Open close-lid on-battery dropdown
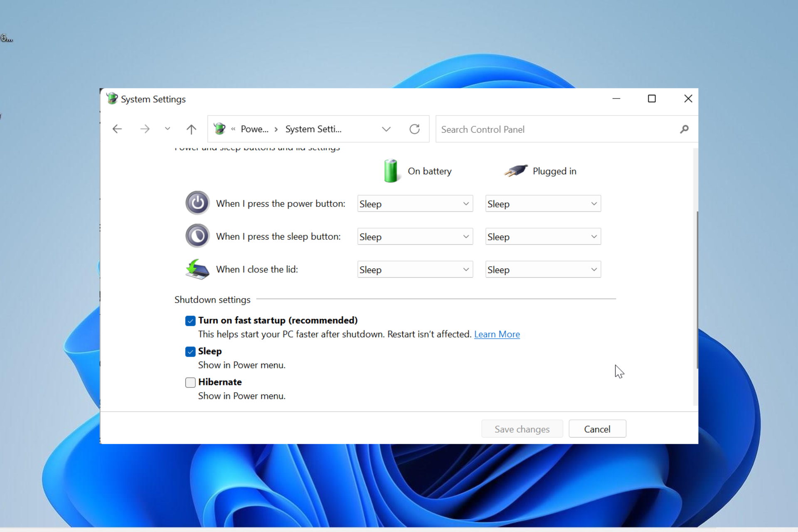 pyautogui.click(x=415, y=269)
